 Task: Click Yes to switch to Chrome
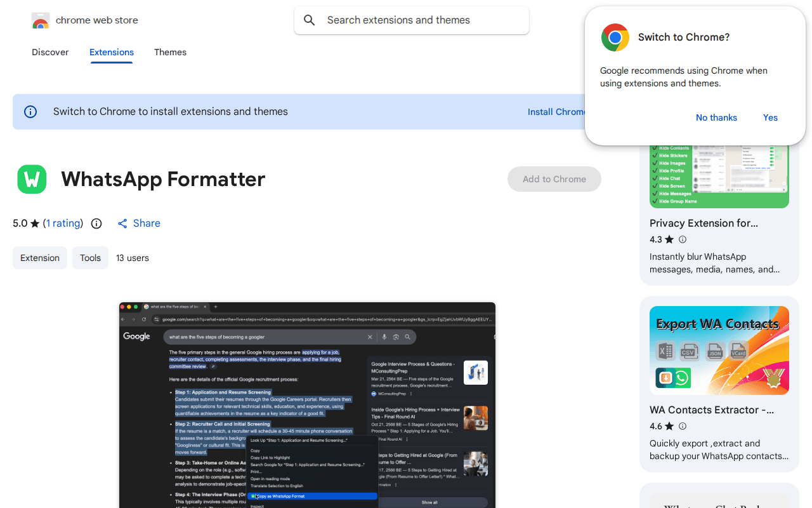(x=770, y=117)
